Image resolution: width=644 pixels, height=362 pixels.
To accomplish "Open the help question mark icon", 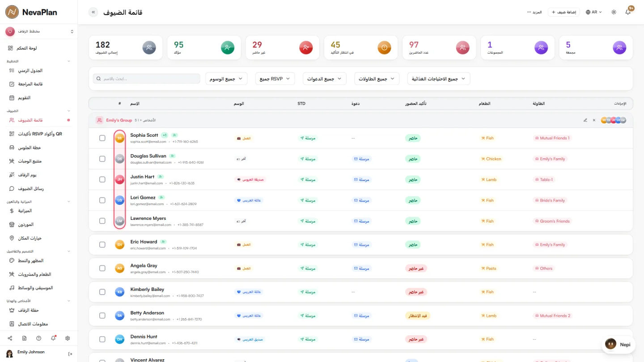I will tap(39, 338).
